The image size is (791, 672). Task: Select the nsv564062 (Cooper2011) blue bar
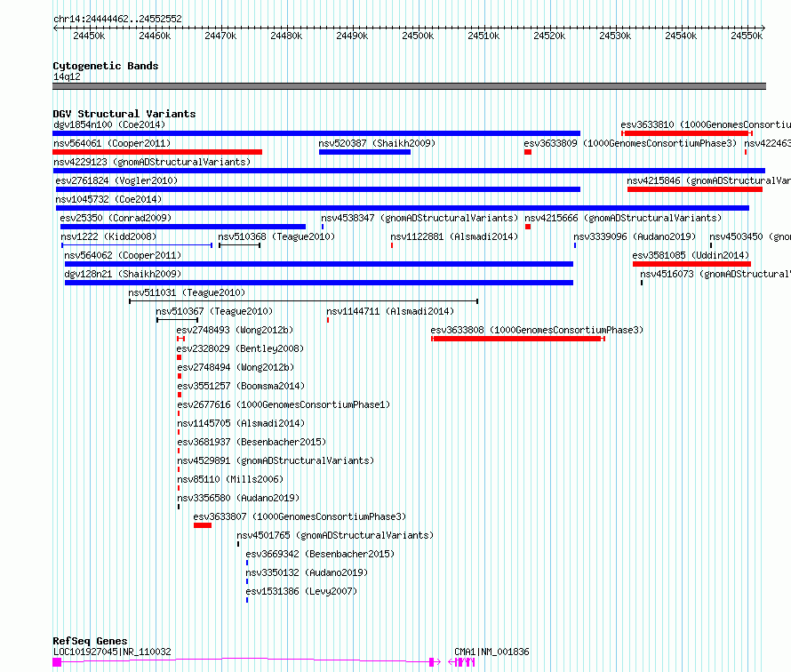coord(319,264)
